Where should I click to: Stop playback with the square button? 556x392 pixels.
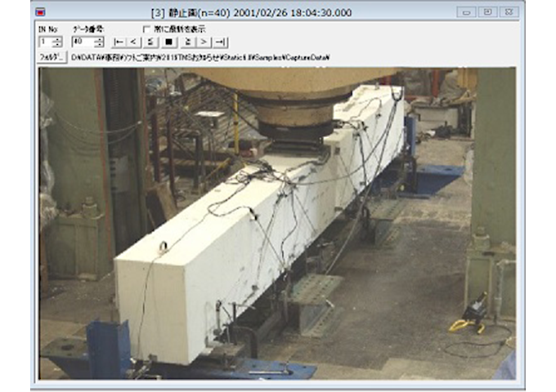coord(170,41)
